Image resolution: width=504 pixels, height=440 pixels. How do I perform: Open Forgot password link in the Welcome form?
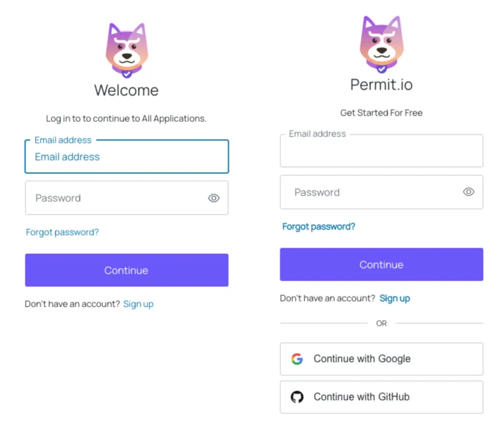pos(62,232)
